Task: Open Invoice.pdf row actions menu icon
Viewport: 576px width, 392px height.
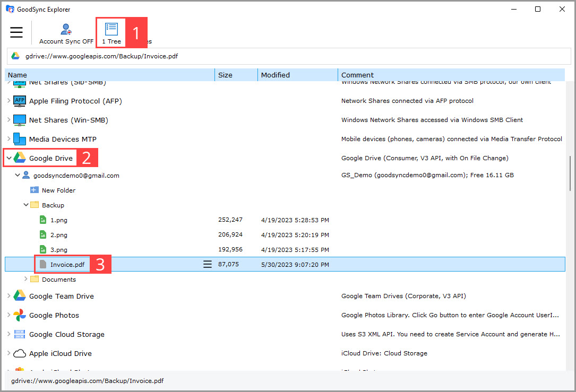Action: pos(208,264)
